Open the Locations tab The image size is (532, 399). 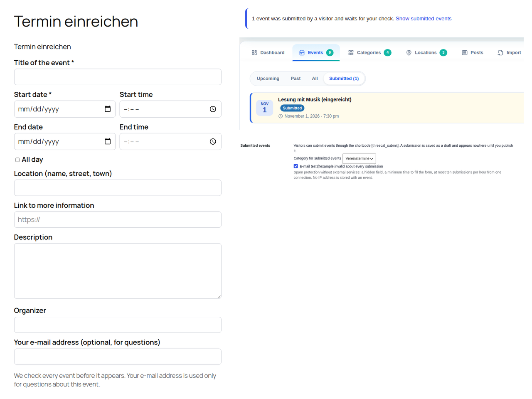pyautogui.click(x=426, y=53)
